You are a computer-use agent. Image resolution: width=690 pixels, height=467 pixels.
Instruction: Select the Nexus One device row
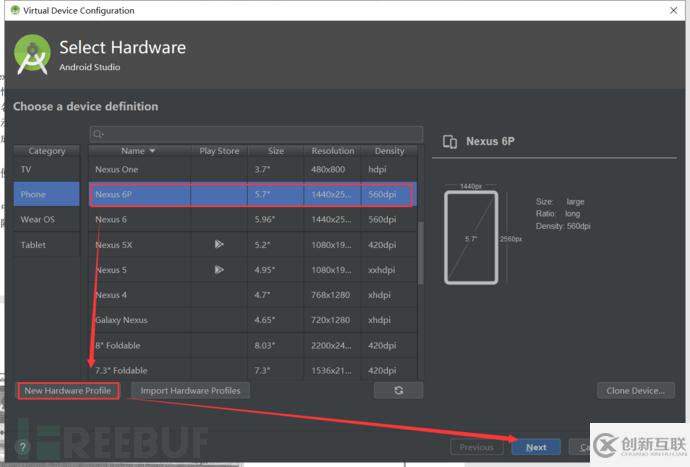pos(253,169)
